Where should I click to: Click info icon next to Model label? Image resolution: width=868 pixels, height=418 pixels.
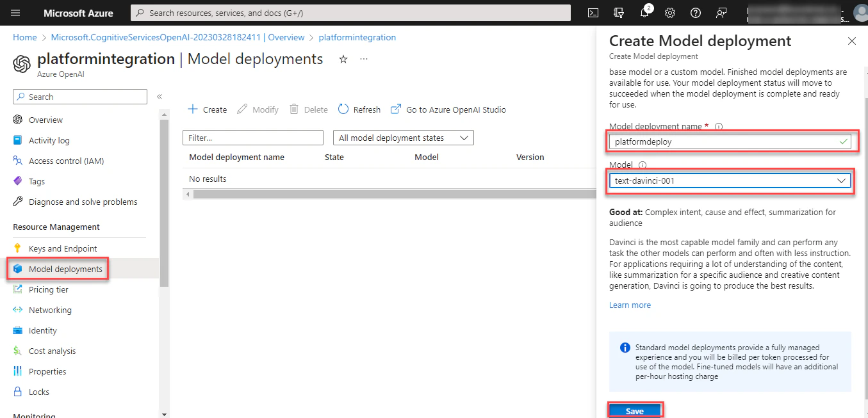[643, 165]
